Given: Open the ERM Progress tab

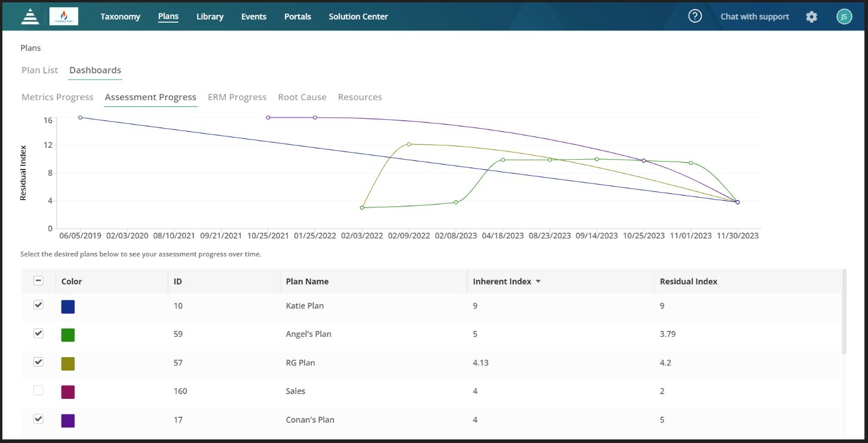Looking at the screenshot, I should (x=237, y=97).
